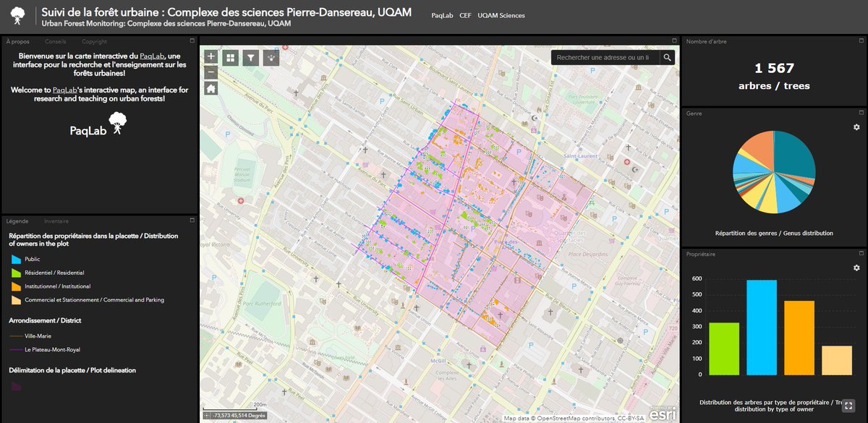Click 'Arrondissement / District' legend heading
The image size is (868, 423).
[45, 320]
